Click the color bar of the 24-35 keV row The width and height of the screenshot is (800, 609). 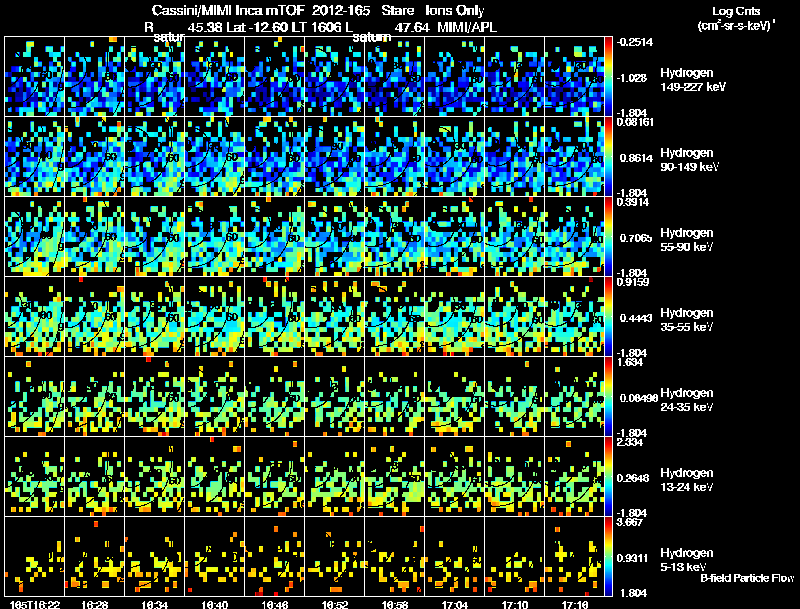click(608, 397)
